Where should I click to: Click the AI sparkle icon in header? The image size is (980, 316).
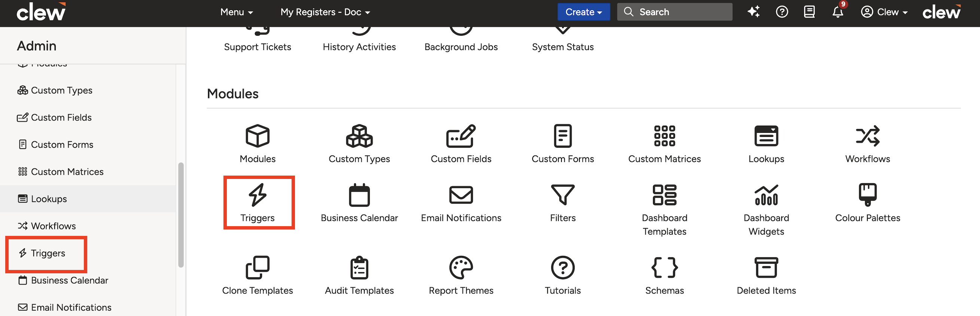753,12
